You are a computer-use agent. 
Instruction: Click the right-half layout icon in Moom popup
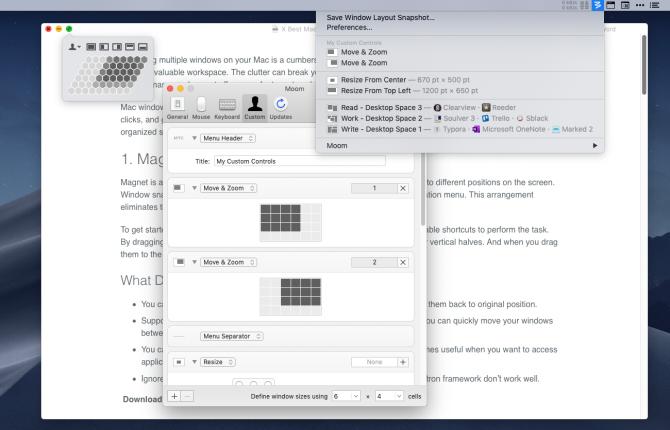click(x=117, y=46)
